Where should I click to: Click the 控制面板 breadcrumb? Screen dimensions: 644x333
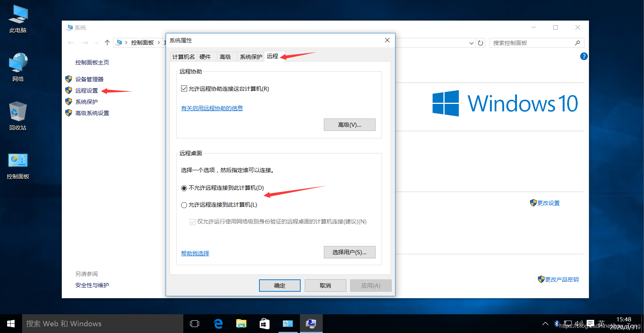[x=142, y=43]
